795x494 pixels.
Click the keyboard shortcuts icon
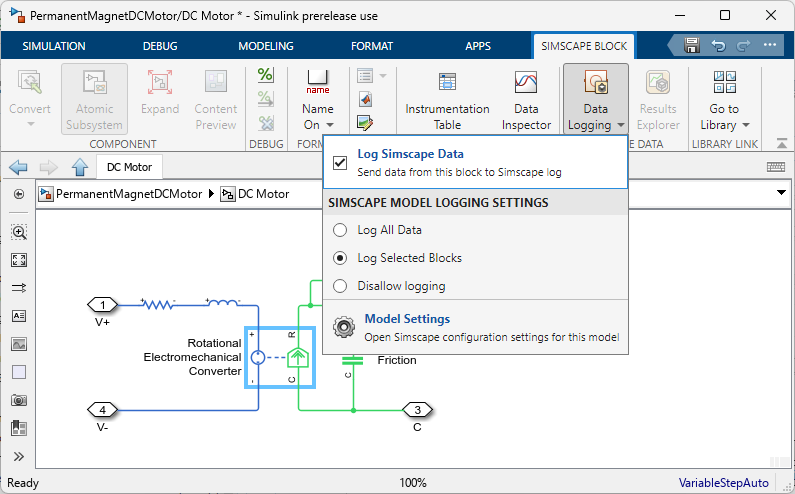[x=776, y=167]
